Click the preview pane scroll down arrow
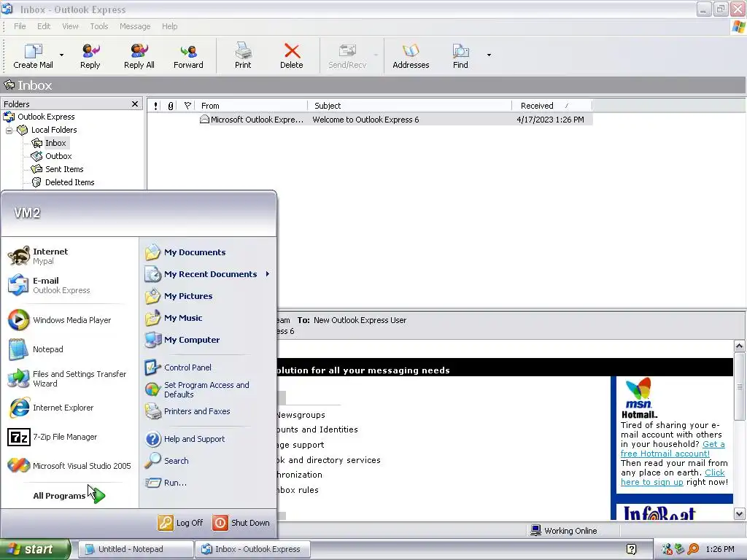The height and width of the screenshot is (560, 747). coord(740,514)
